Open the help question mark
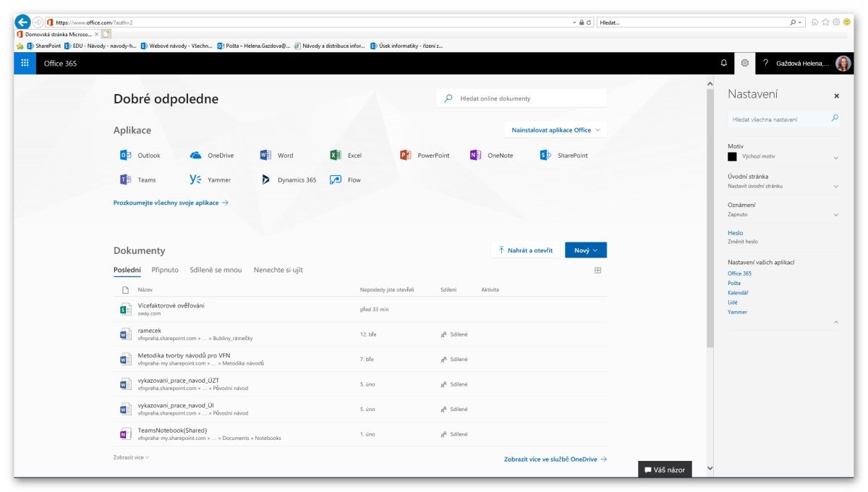The width and height of the screenshot is (868, 492). (x=765, y=63)
